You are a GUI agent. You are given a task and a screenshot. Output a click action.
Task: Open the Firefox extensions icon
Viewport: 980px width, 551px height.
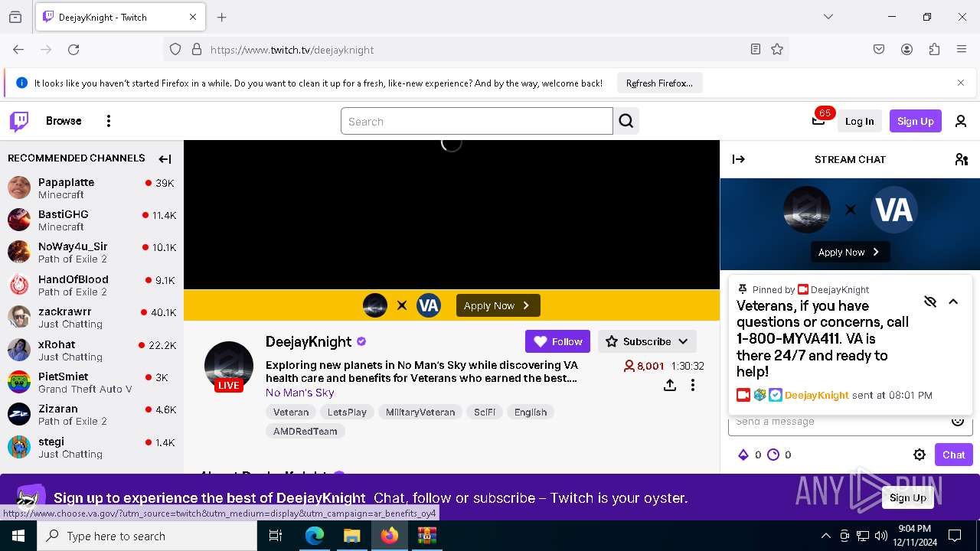pos(934,50)
